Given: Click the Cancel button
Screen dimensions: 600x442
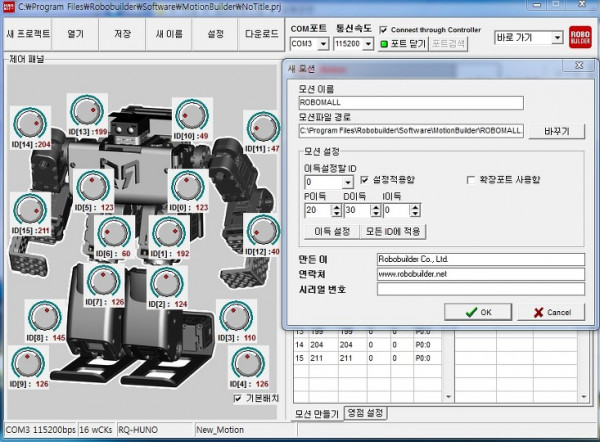Looking at the screenshot, I should click(x=551, y=312).
